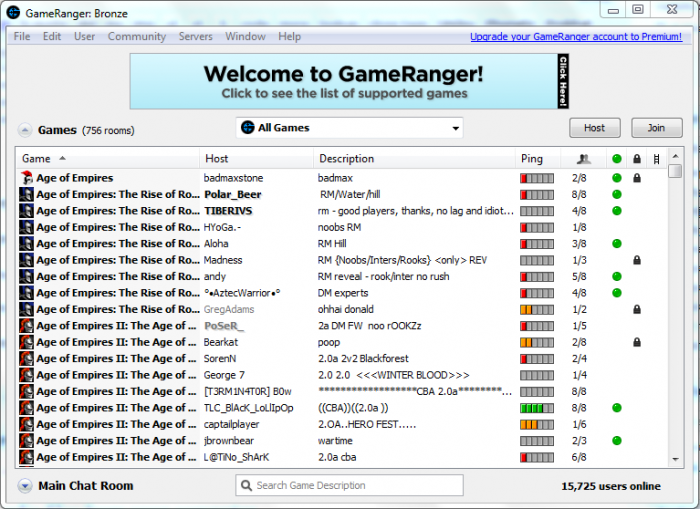Open the User menu
Screen dimensions: 700x509
(84, 36)
